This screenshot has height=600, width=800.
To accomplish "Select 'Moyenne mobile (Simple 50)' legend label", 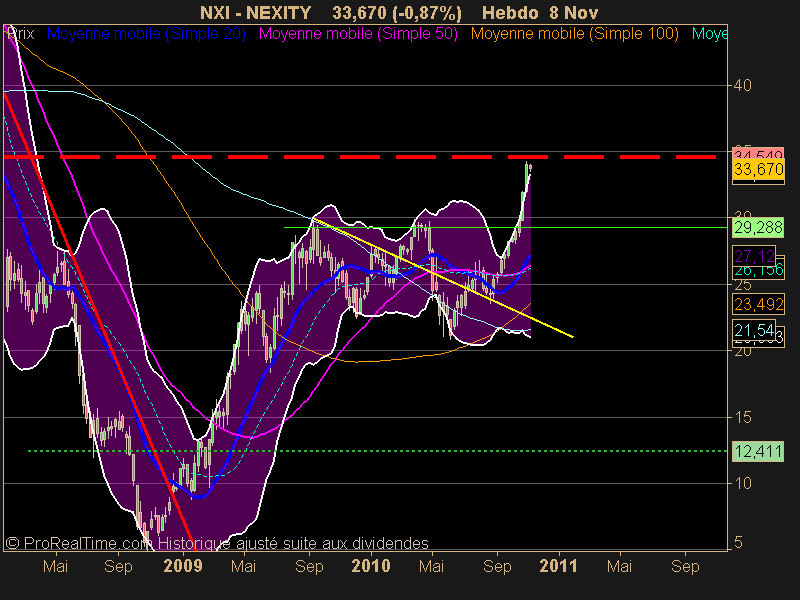I will point(358,34).
